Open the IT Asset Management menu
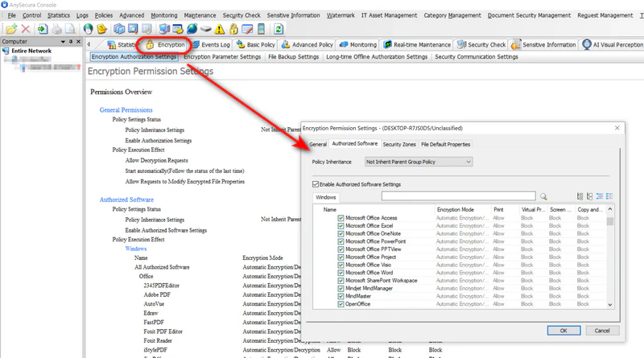The width and height of the screenshot is (644, 358). tap(389, 15)
